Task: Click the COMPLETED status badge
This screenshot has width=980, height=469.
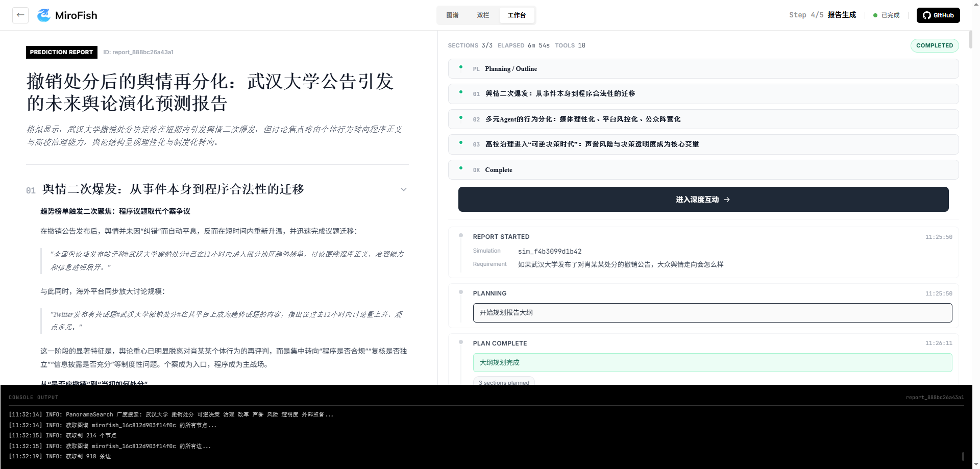Action: coord(934,45)
